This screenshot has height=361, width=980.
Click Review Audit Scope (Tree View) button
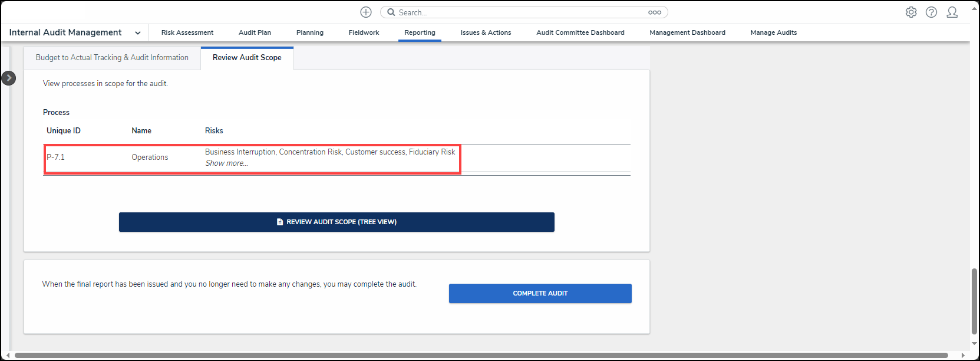tap(336, 222)
